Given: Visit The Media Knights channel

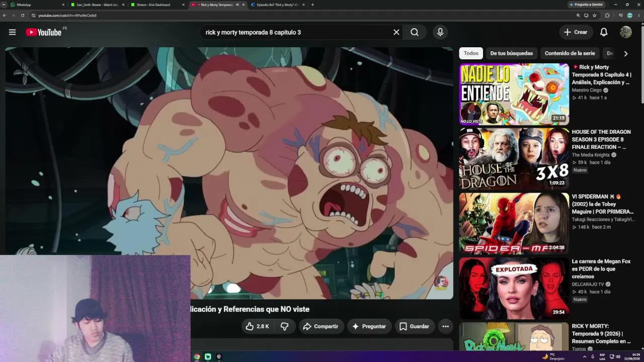Looking at the screenshot, I should pyautogui.click(x=591, y=155).
